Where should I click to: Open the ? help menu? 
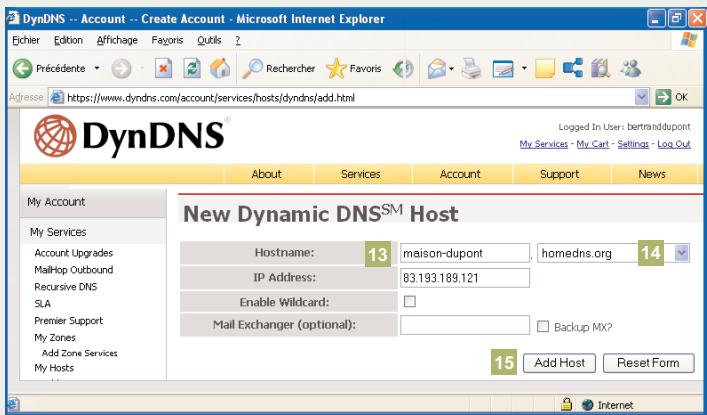pyautogui.click(x=238, y=40)
